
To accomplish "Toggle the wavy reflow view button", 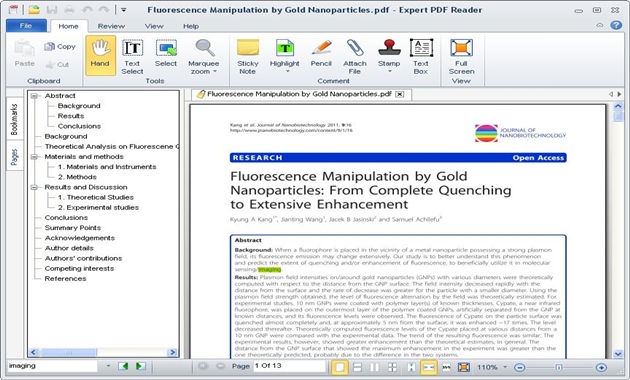I will 446,367.
